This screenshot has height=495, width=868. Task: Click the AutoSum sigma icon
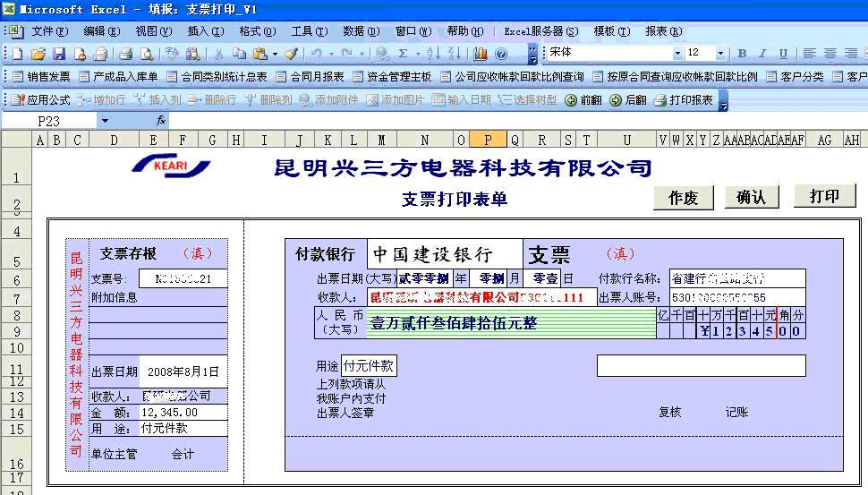[404, 55]
